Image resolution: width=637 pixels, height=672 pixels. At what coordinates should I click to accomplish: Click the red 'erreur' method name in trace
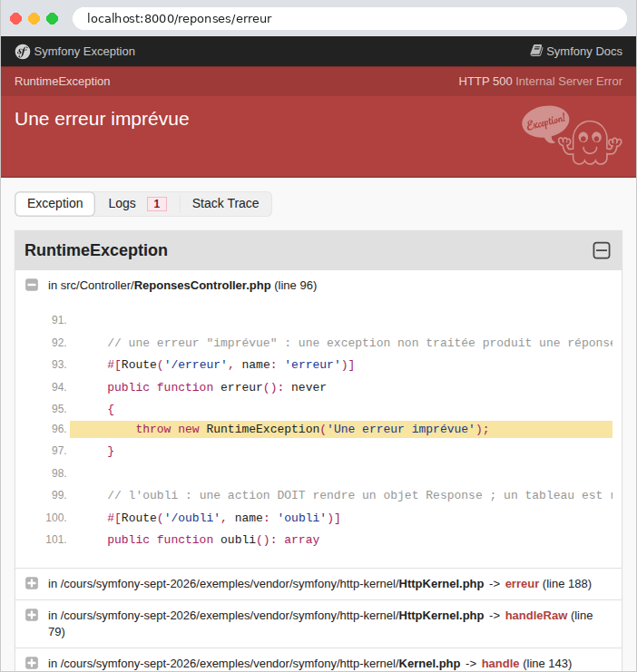(522, 584)
